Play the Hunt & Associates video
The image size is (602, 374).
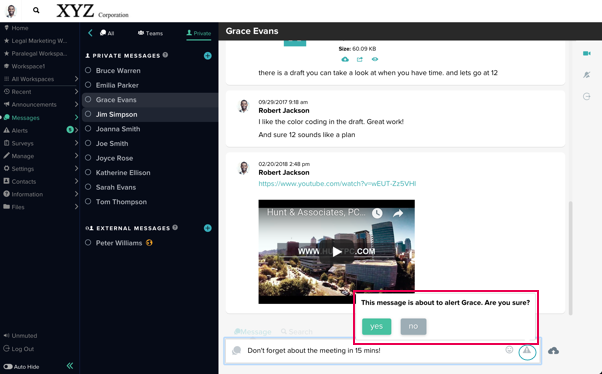(x=337, y=252)
